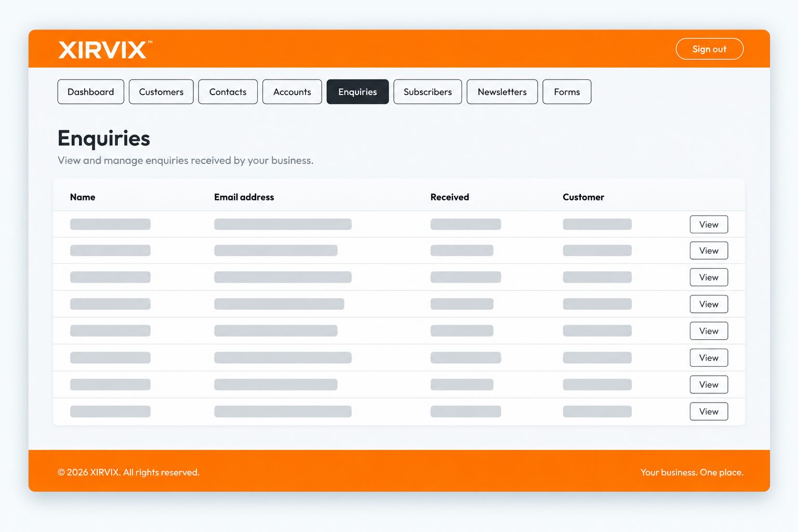Click the Customer column header
The height and width of the screenshot is (532, 798).
(583, 197)
